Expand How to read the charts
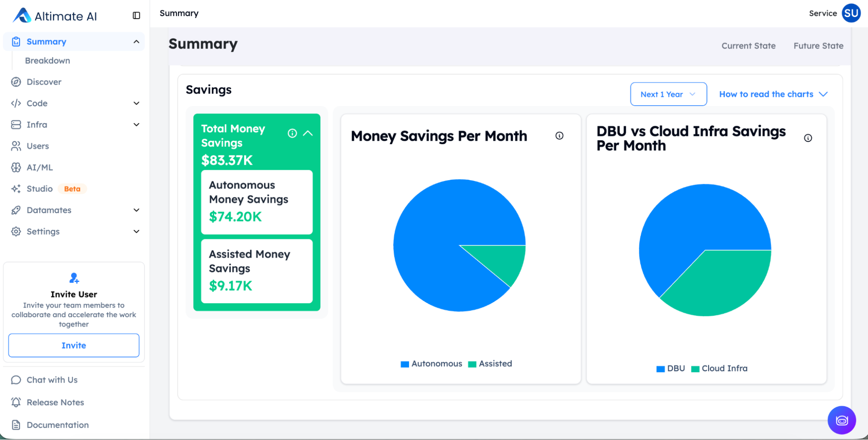 point(773,94)
